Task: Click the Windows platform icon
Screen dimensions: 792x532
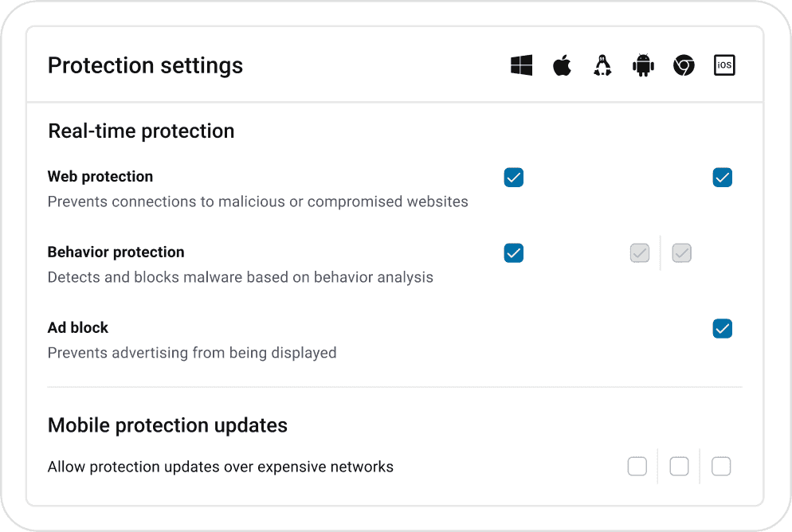Action: tap(521, 65)
